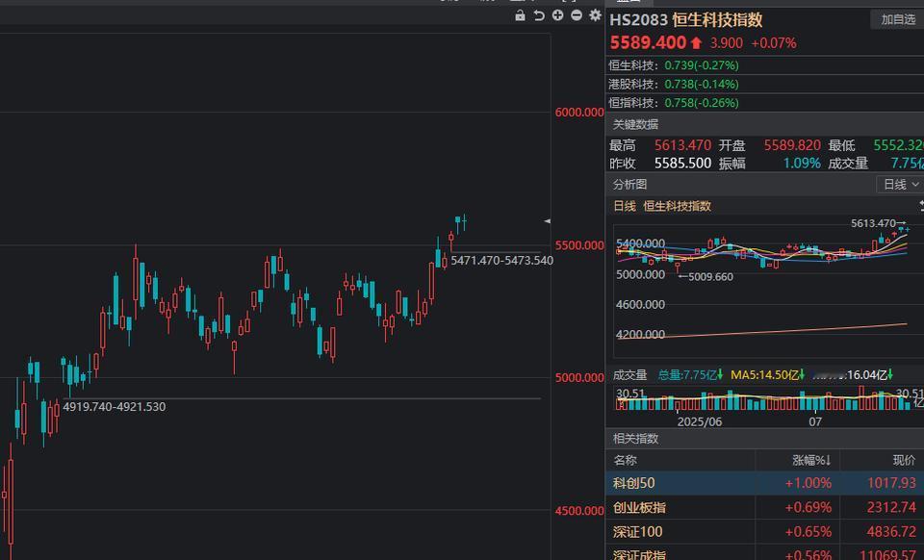The image size is (924, 560).
Task: Open the 日线 period dropdown
Action: (x=900, y=185)
